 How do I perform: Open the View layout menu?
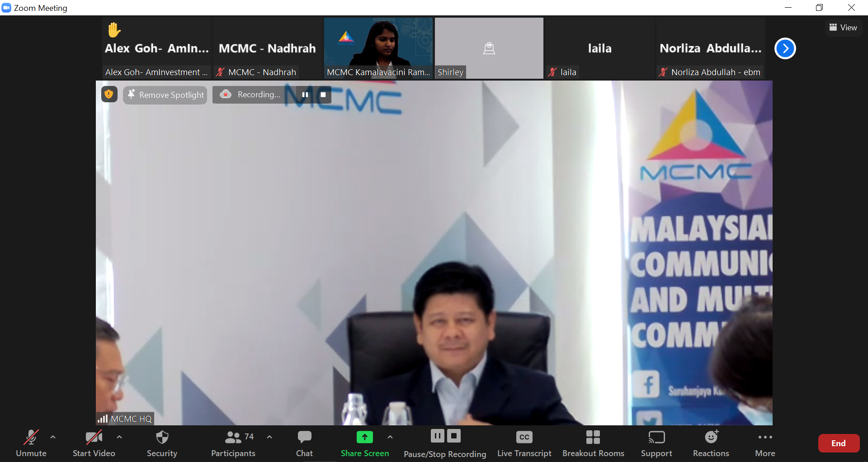click(x=843, y=28)
